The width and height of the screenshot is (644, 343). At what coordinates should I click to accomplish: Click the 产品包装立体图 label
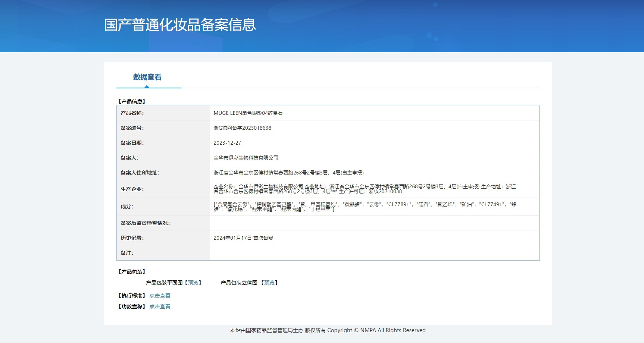239,283
